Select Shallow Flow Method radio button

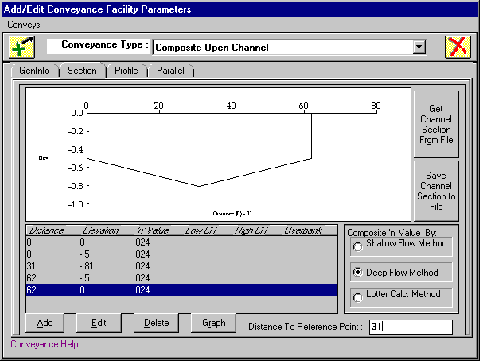(358, 247)
